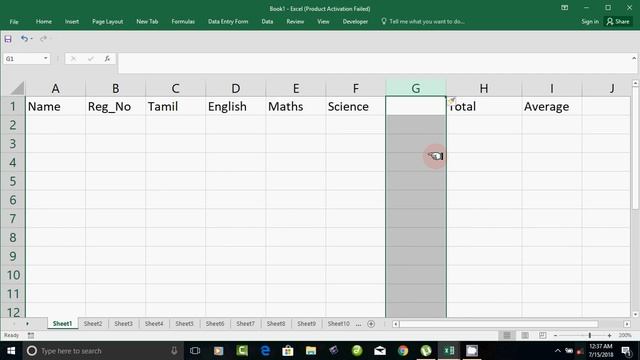Save the workbook with the Save icon
Screen dimensions: 640x360
point(8,39)
